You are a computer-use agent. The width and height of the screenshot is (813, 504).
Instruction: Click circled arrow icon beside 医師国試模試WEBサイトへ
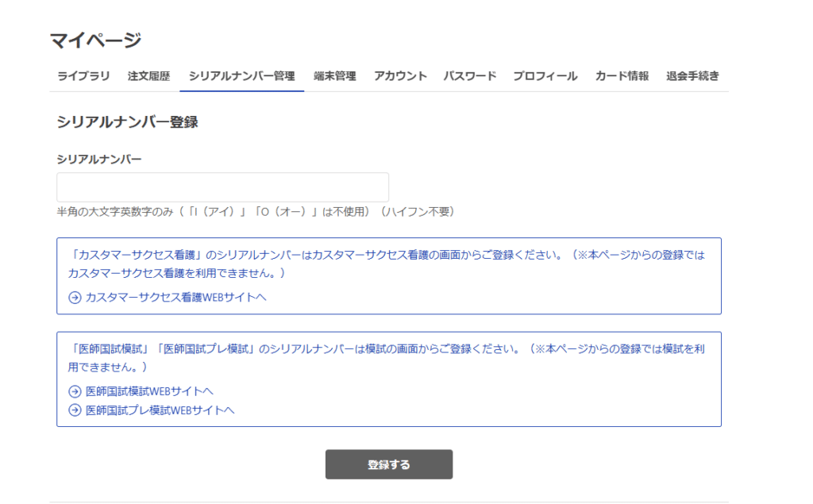(x=75, y=391)
